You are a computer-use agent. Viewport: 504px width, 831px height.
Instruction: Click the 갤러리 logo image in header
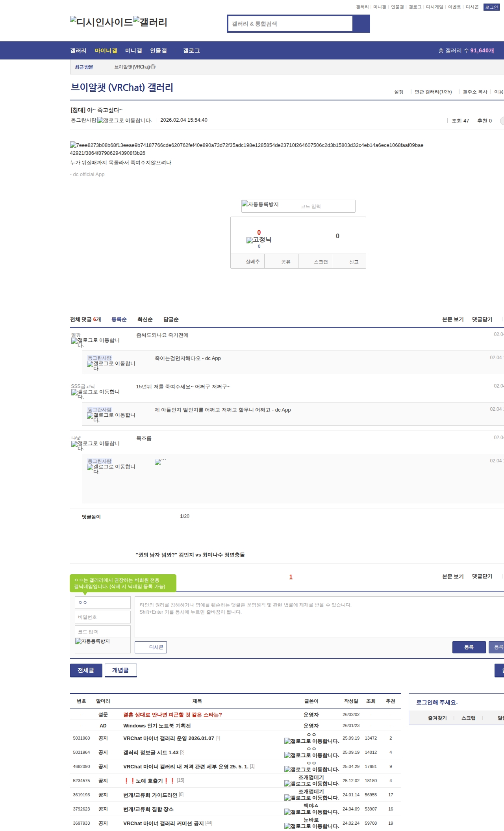[x=150, y=22]
